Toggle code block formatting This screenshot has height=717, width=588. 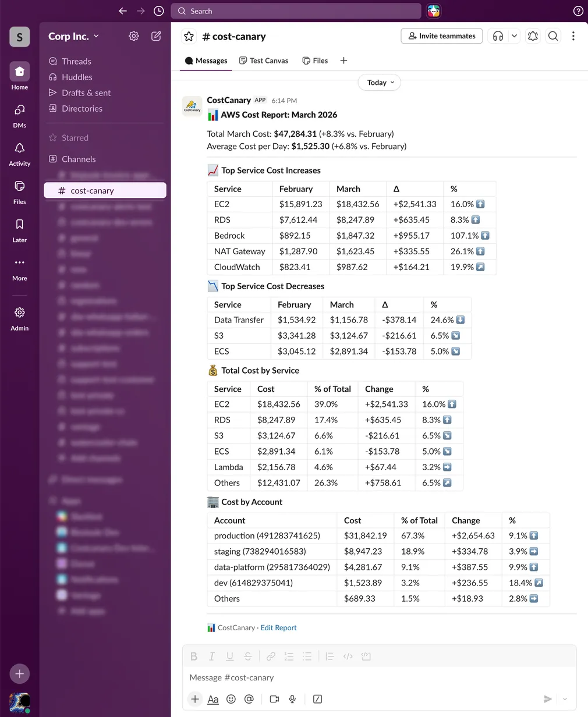[x=366, y=656]
